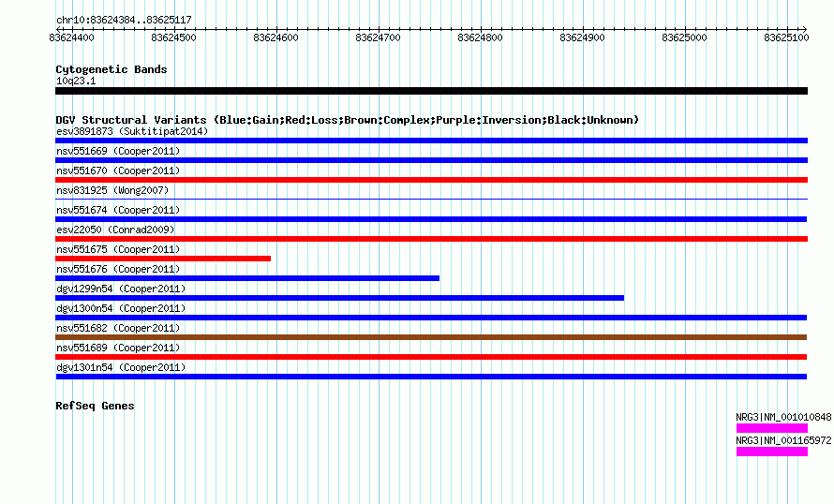The image size is (834, 504).
Task: Click the RefSeq Genes track title
Action: [95, 406]
